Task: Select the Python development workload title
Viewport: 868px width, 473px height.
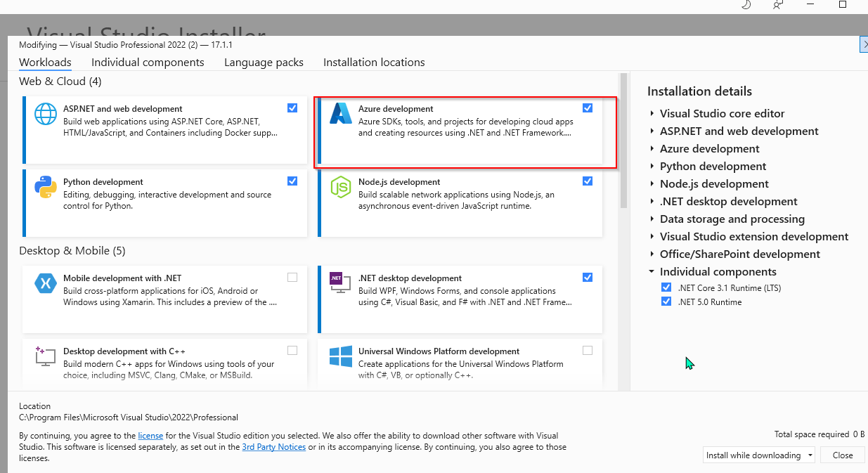Action: [x=103, y=182]
